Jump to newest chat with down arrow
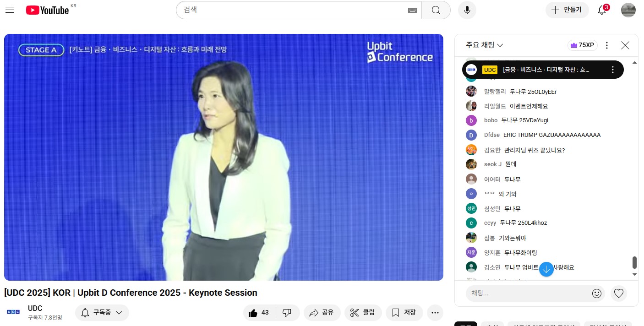Image resolution: width=644 pixels, height=326 pixels. (x=546, y=269)
